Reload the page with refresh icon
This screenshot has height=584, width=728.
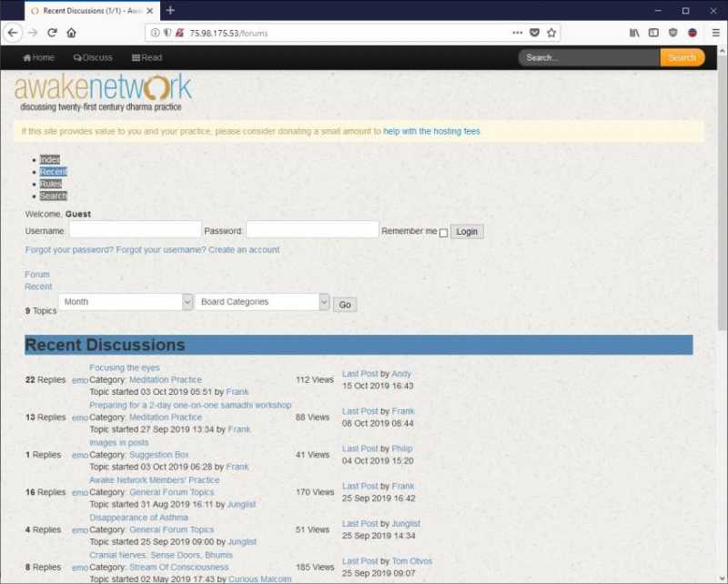pos(52,33)
